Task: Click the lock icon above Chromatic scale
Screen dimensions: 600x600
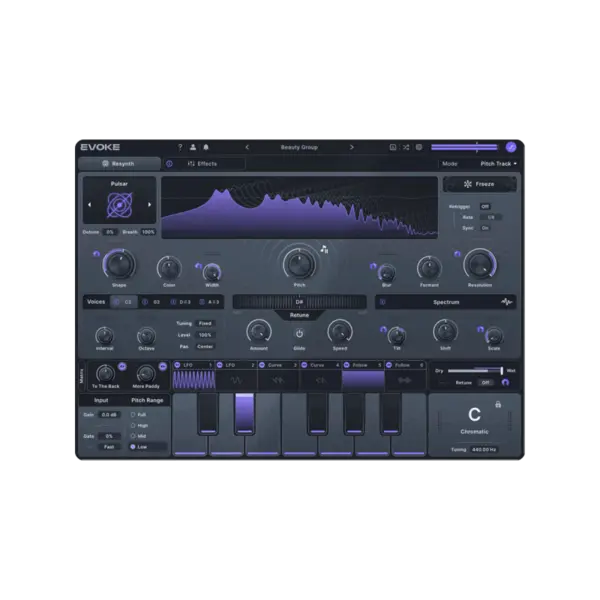Action: click(498, 404)
